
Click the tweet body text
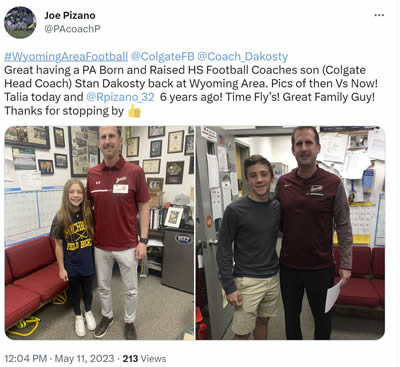[190, 90]
